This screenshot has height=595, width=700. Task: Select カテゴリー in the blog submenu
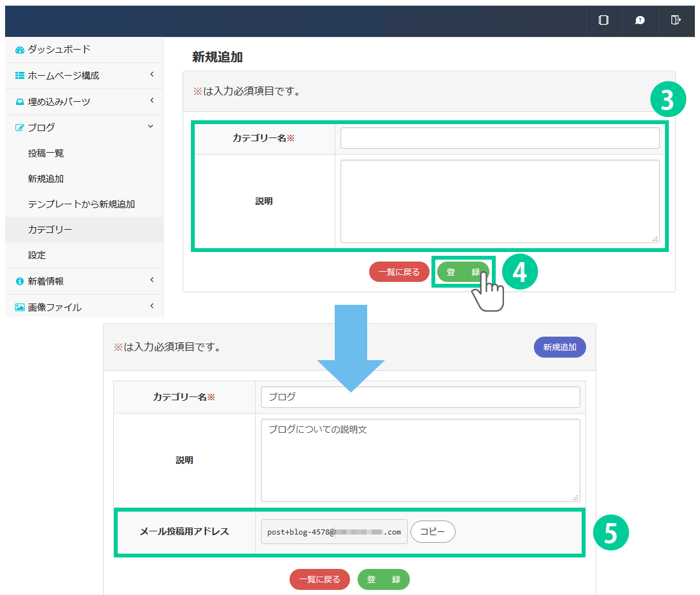pos(50,230)
